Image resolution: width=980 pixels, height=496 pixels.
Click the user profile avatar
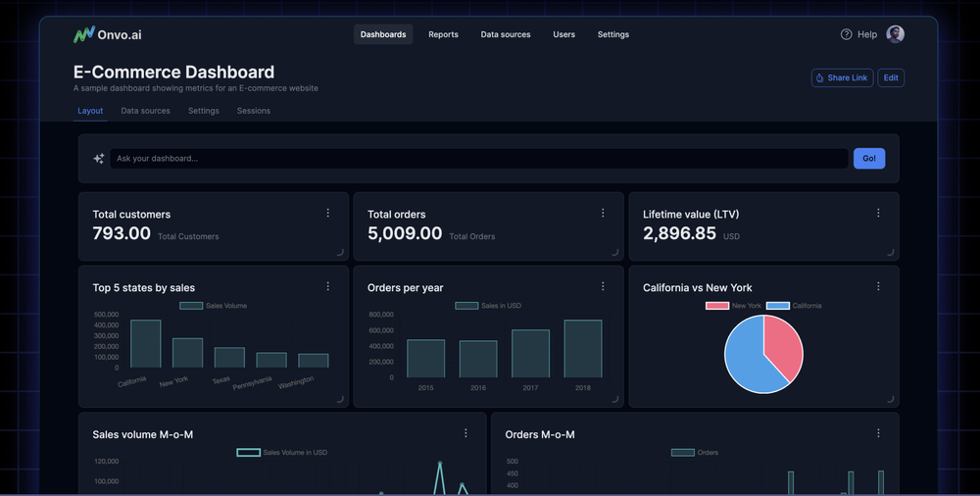tap(895, 34)
